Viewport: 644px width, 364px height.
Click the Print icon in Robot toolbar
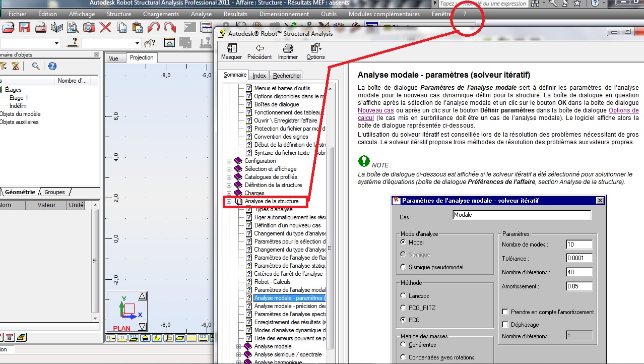pyautogui.click(x=41, y=27)
